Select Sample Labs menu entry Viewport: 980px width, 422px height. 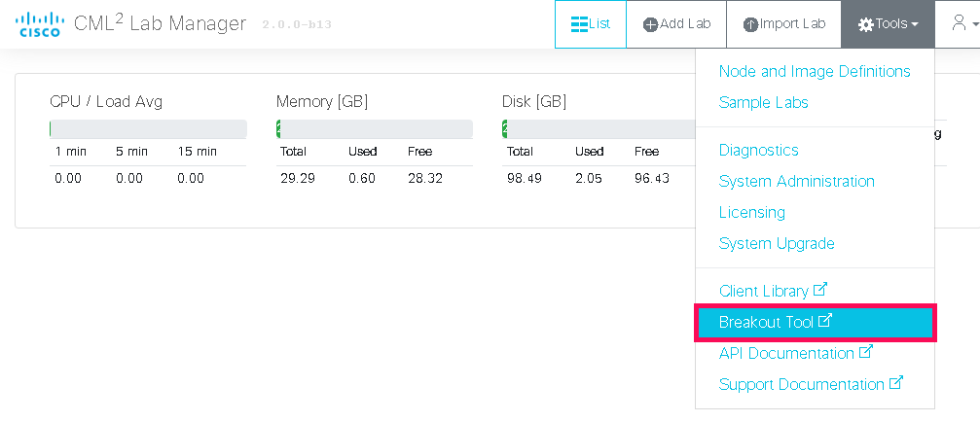pyautogui.click(x=763, y=102)
